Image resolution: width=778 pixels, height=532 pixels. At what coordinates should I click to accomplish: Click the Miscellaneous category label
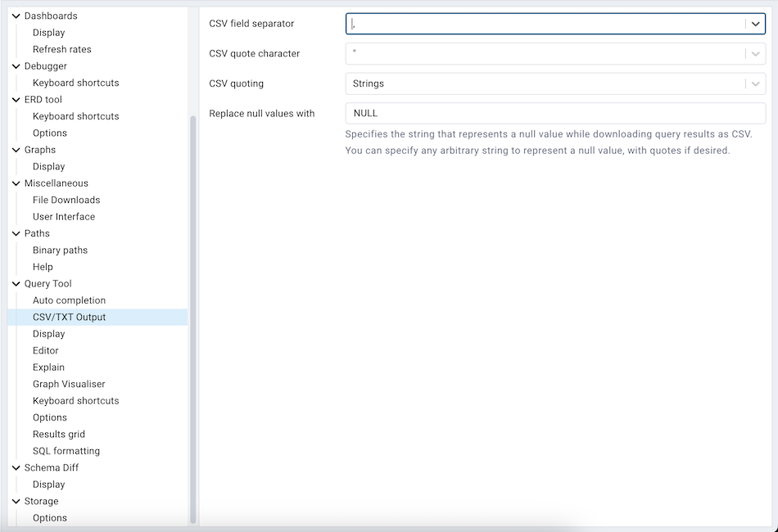click(x=56, y=183)
